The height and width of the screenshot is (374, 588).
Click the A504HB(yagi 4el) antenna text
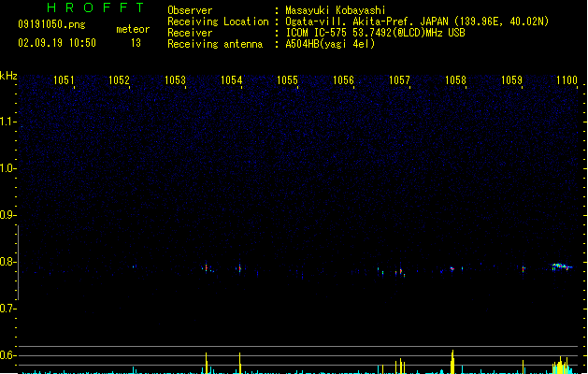point(330,44)
